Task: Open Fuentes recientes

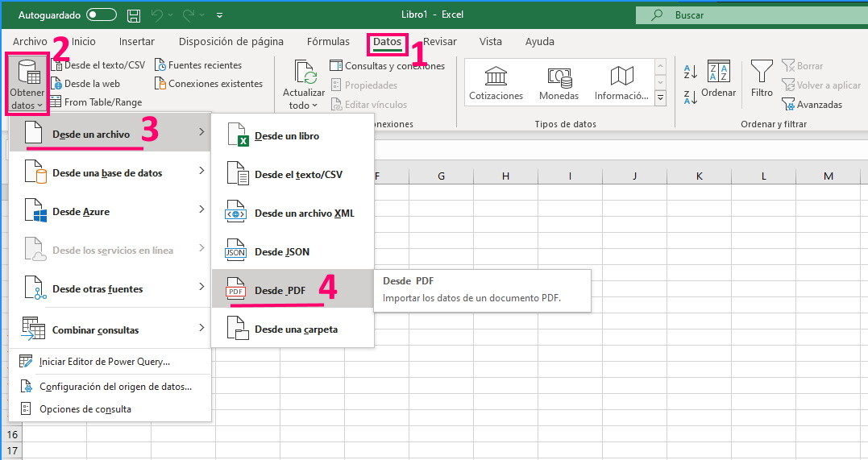Action: (x=198, y=65)
